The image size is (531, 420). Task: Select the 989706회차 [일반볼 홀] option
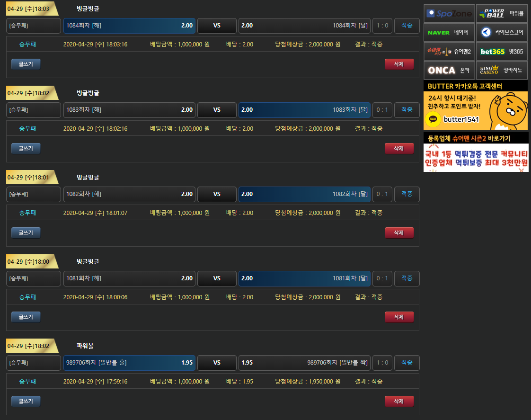129,363
